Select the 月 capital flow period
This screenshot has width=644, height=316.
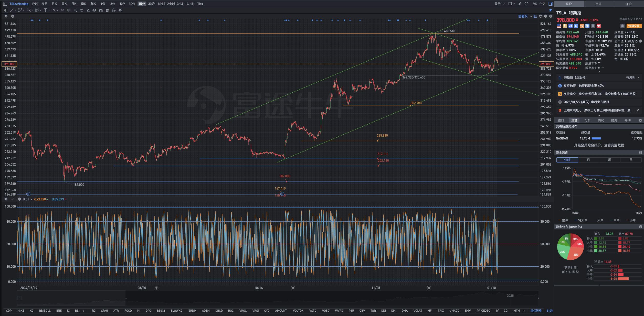[x=631, y=160]
